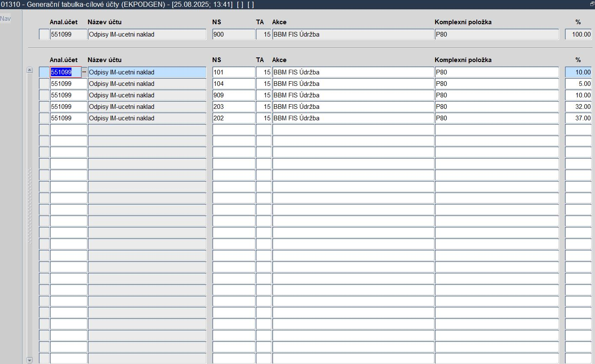Click the NS field containing 900
This screenshot has width=595, height=364.
[x=233, y=34]
